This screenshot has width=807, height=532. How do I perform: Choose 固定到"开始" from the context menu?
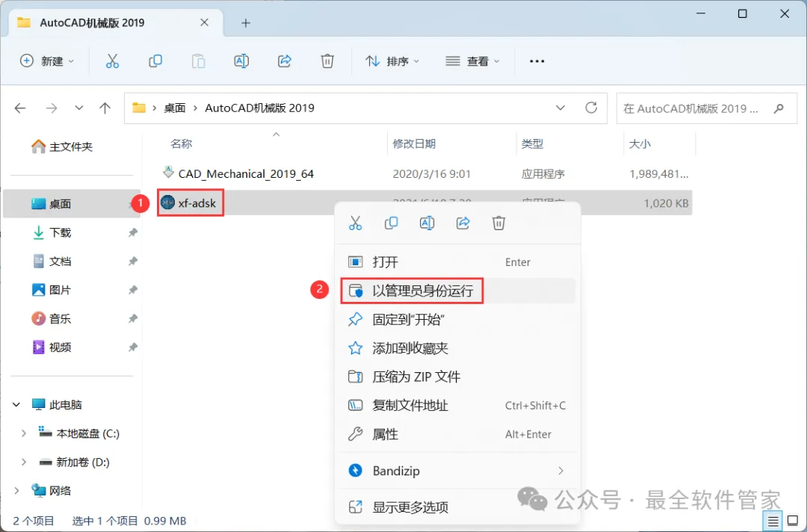click(457, 320)
